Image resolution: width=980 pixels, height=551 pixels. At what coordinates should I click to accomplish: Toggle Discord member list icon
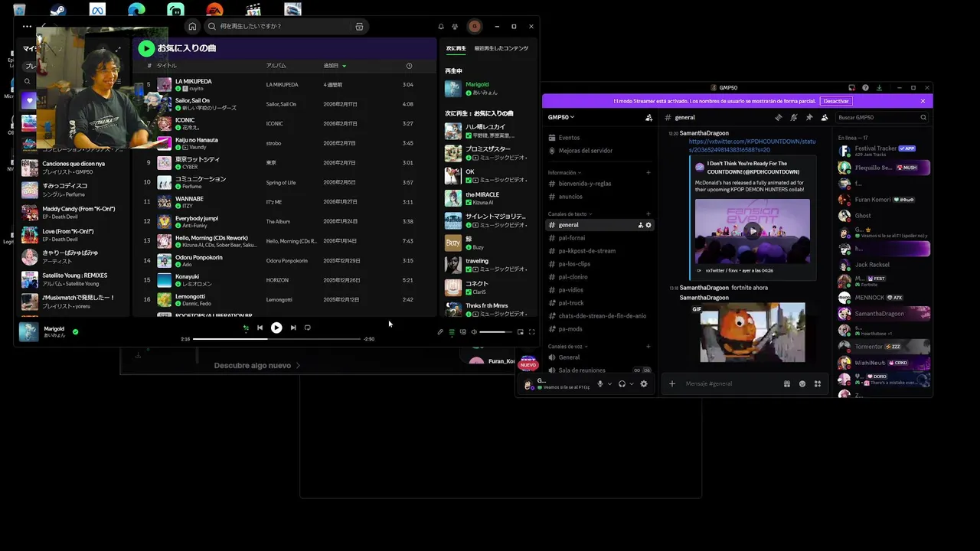tap(825, 117)
